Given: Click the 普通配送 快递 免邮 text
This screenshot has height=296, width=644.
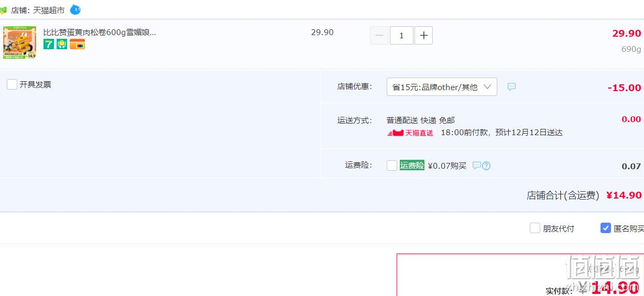Looking at the screenshot, I should pos(421,120).
